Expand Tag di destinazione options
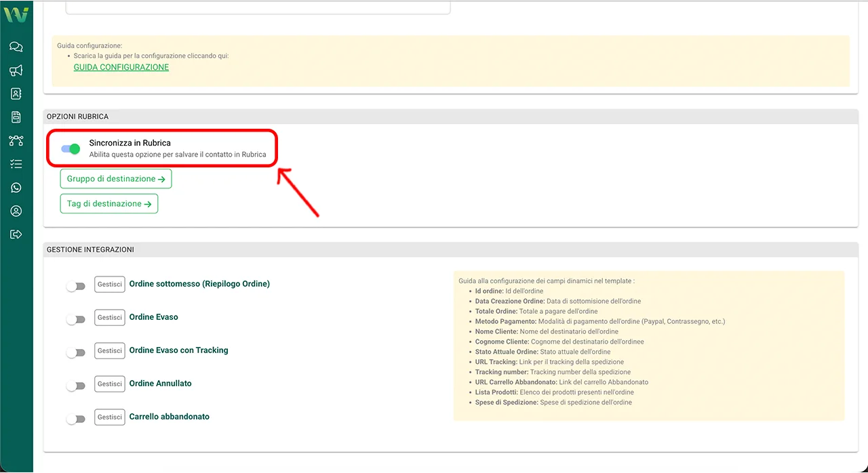 (109, 204)
